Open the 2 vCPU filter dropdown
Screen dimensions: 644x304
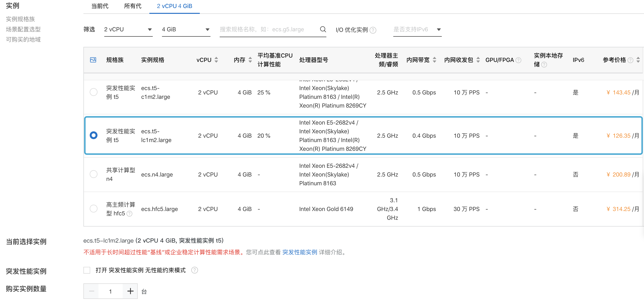[128, 30]
